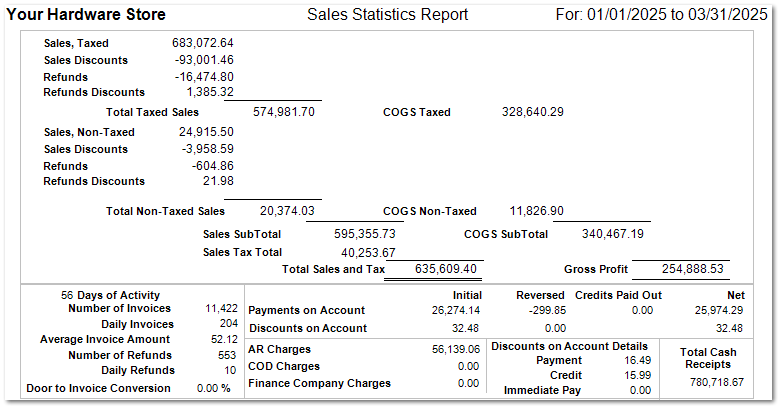Click the COGS Taxed value 328,640.29
This screenshot has width=781, height=409.
pos(533,112)
